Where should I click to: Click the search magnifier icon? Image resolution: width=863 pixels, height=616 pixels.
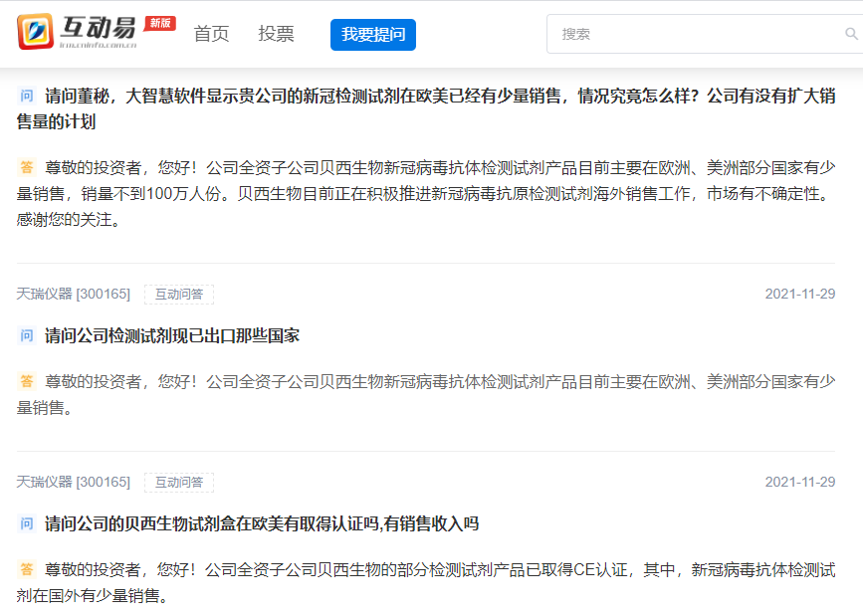pyautogui.click(x=851, y=34)
